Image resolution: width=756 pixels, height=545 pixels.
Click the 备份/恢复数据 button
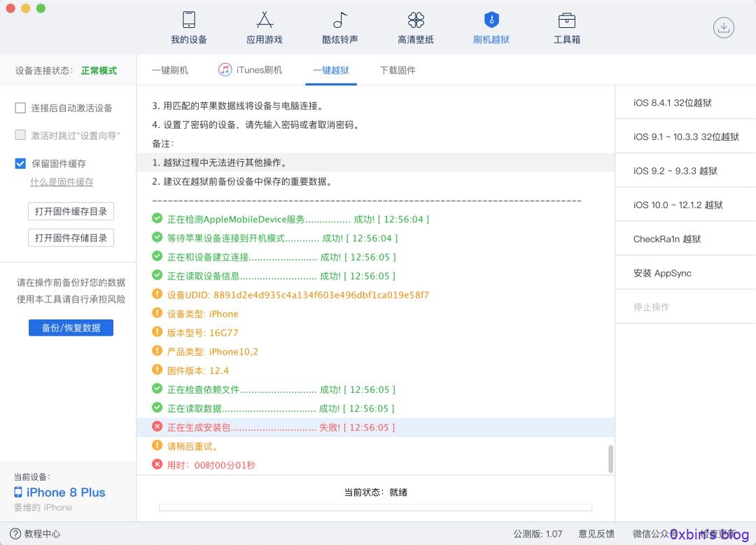71,328
